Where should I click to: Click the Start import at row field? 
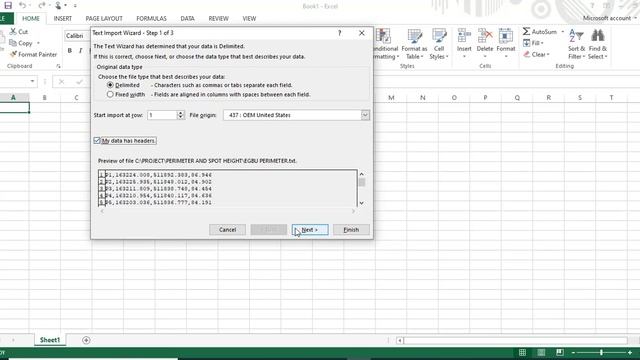click(x=162, y=115)
